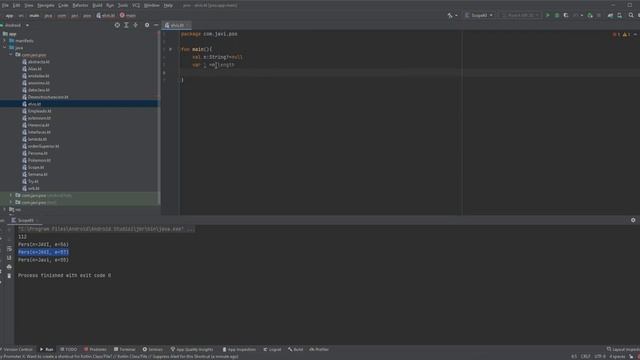Hide the Project tool window
640x360 pixels.
pyautogui.click(x=156, y=25)
